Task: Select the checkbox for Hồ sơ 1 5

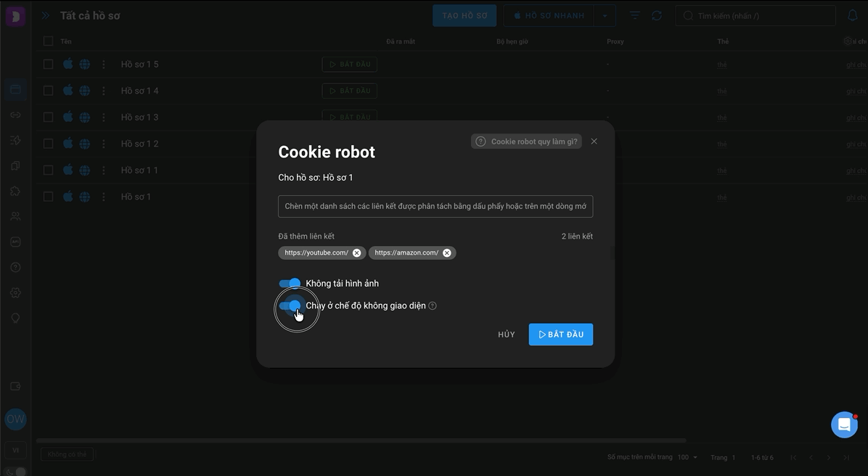Action: click(48, 64)
